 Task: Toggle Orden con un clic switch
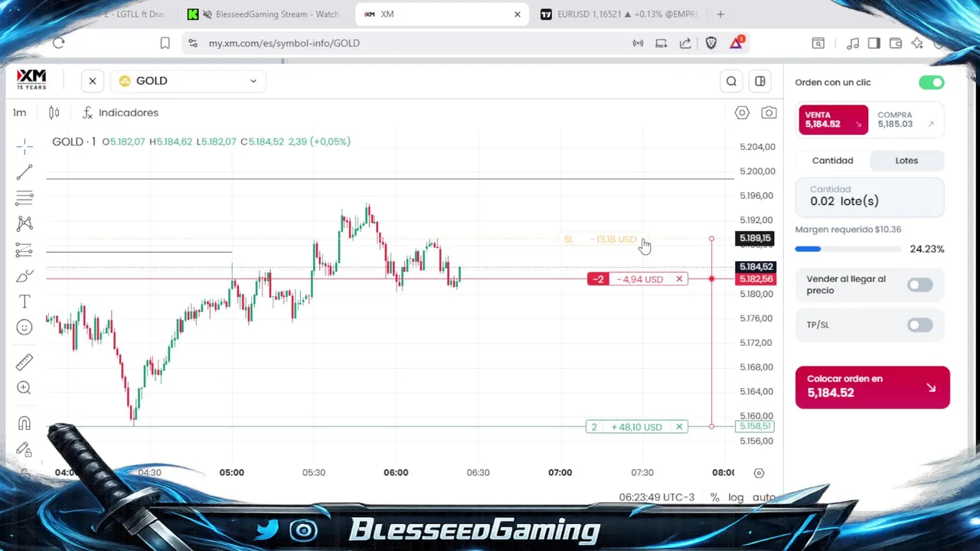click(932, 82)
